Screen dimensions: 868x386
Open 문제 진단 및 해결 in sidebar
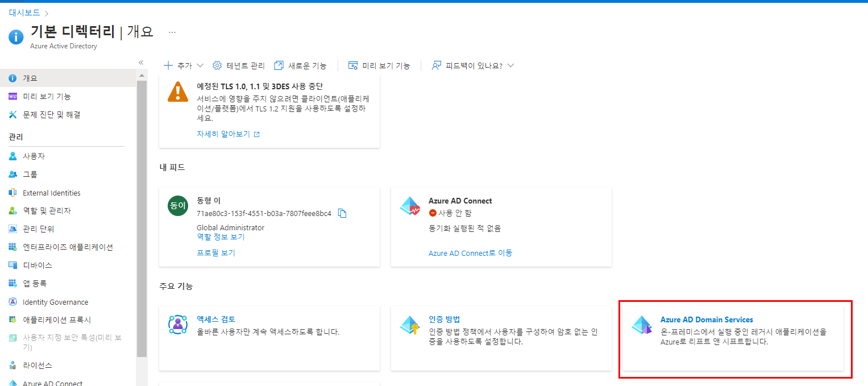68,114
